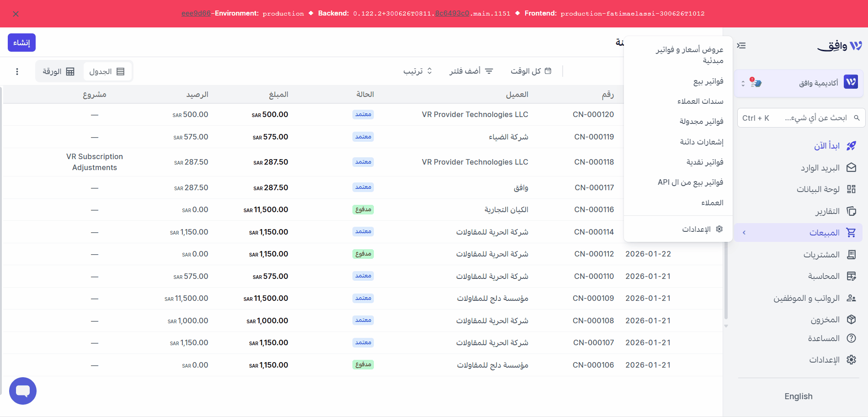Image resolution: width=868 pixels, height=417 pixels.
Task: Open the chat support bubble
Action: (x=23, y=391)
